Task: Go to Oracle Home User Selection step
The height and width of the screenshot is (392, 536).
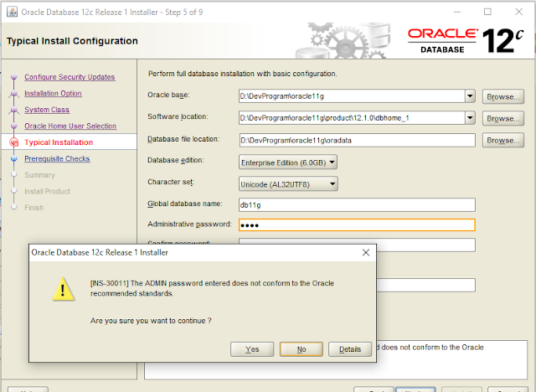Action: click(70, 126)
